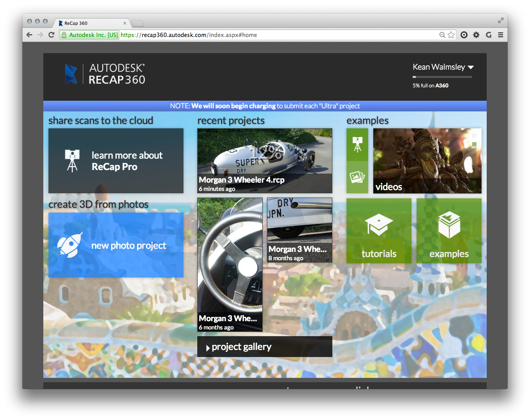
Task: Select the green slide indicator on videos tile
Action: (x=474, y=144)
